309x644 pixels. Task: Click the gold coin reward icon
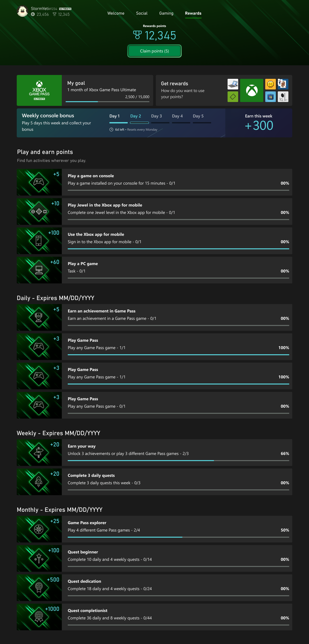click(270, 84)
